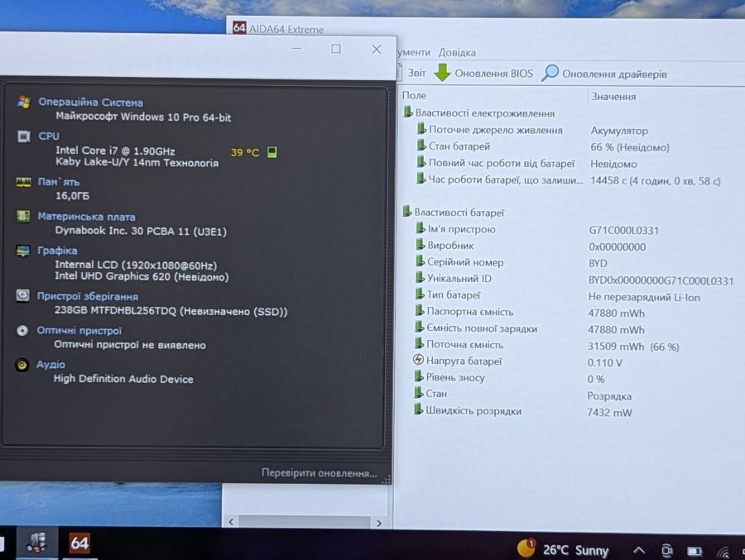The width and height of the screenshot is (745, 560).
Task: Open AIDA64 from the taskbar
Action: [x=79, y=543]
